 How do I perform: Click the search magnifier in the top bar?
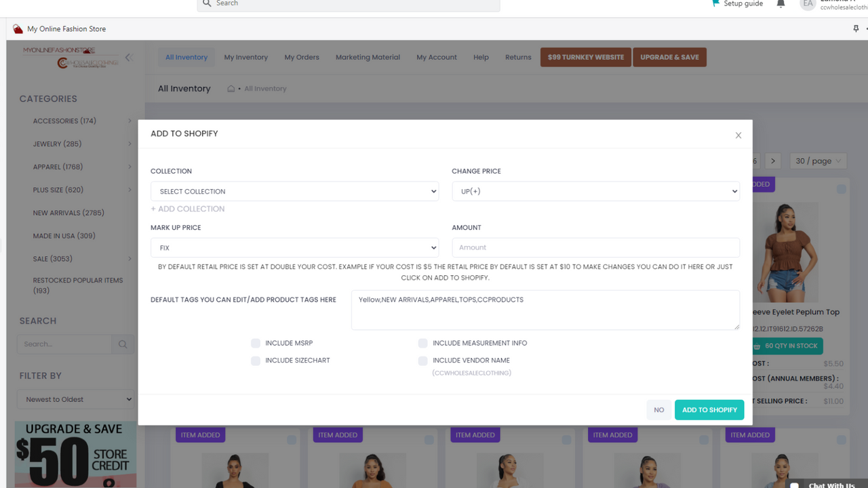tap(206, 3)
